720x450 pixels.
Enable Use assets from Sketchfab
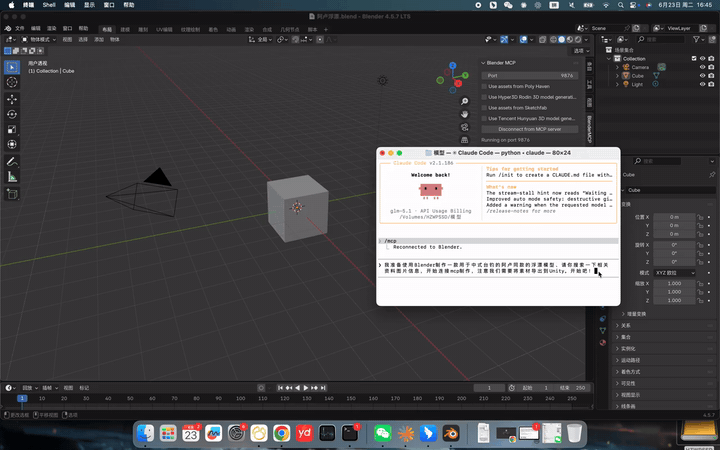(x=484, y=108)
